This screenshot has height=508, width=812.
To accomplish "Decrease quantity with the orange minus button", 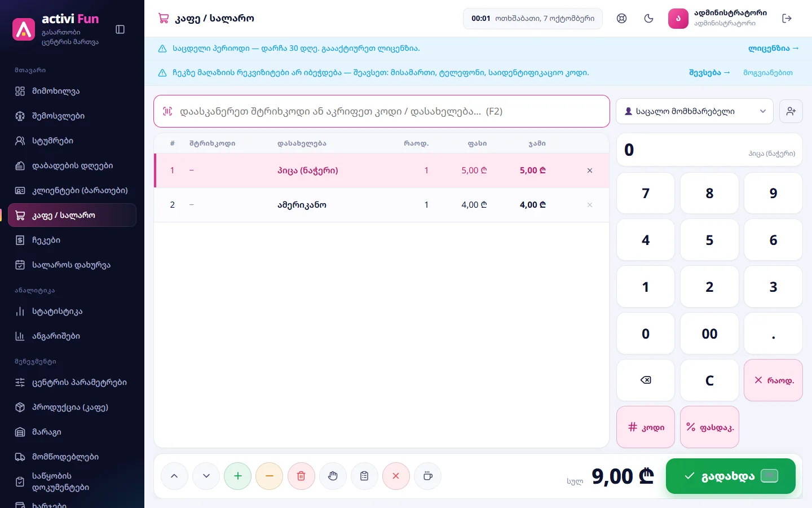I will pyautogui.click(x=270, y=476).
